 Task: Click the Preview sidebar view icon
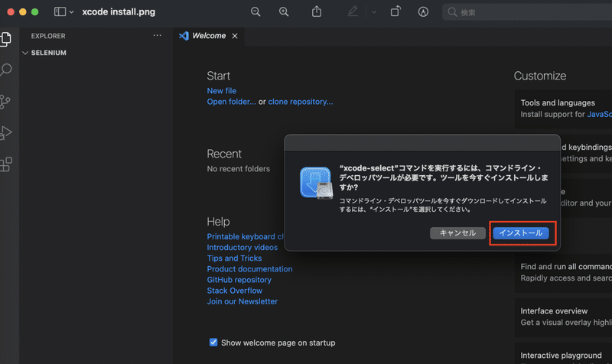pyautogui.click(x=60, y=11)
